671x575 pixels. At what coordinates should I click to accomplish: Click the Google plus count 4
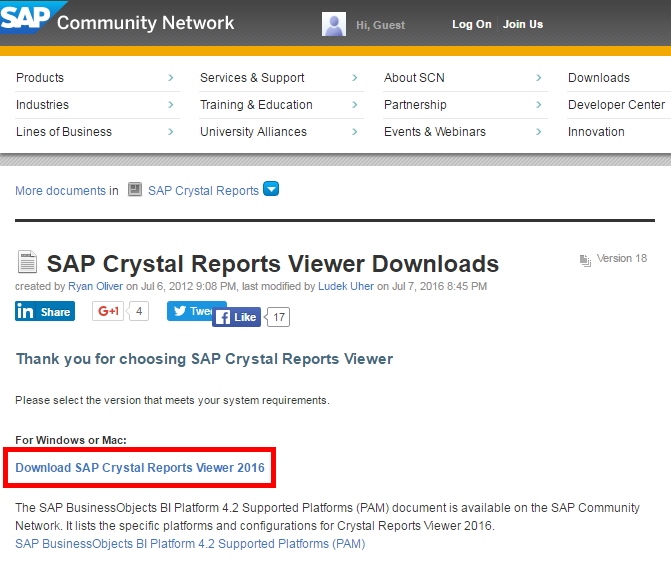pyautogui.click(x=139, y=311)
